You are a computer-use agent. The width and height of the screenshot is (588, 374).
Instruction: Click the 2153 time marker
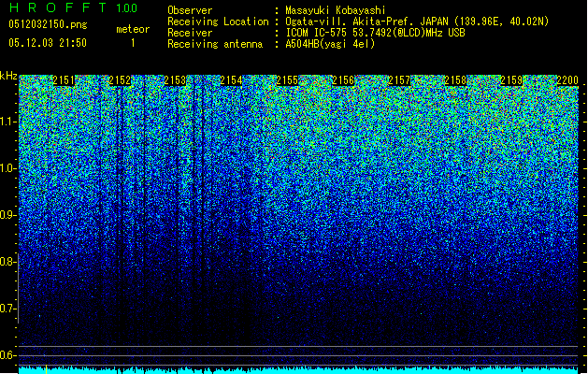176,80
